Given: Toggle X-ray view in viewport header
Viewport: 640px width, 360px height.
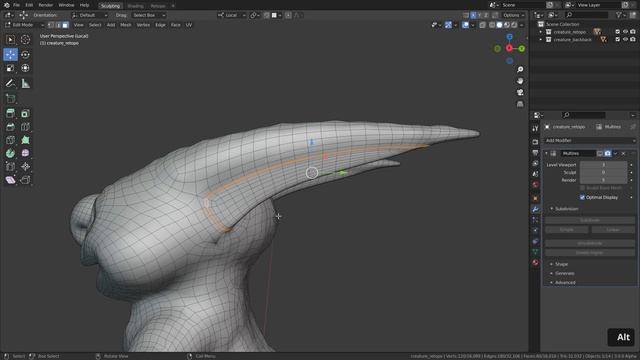Looking at the screenshot, I should coord(482,25).
